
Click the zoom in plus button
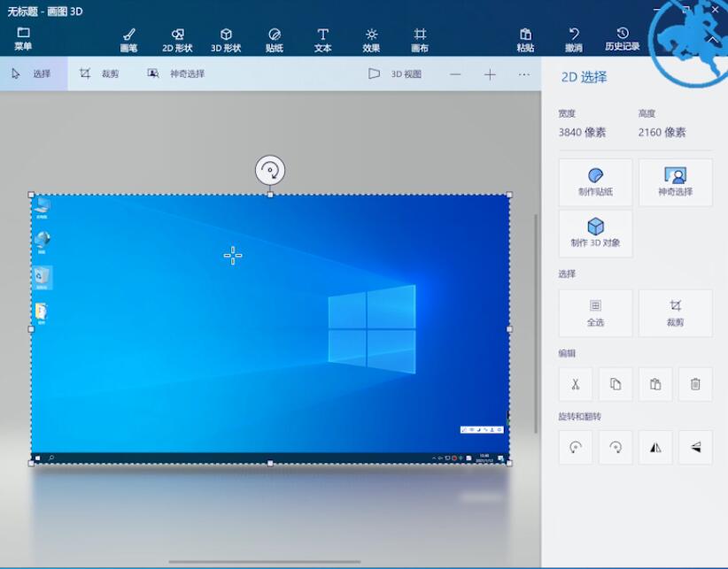(490, 74)
